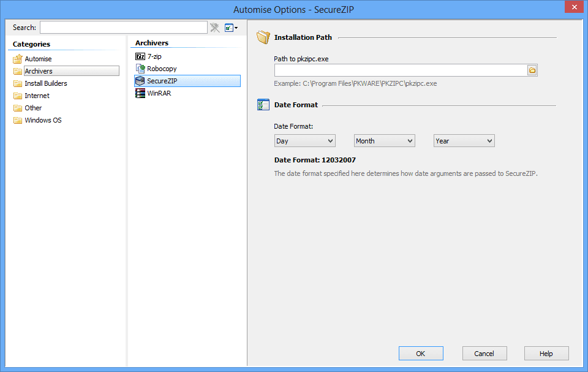The width and height of the screenshot is (588, 372).
Task: Select the Internet category
Action: [37, 96]
